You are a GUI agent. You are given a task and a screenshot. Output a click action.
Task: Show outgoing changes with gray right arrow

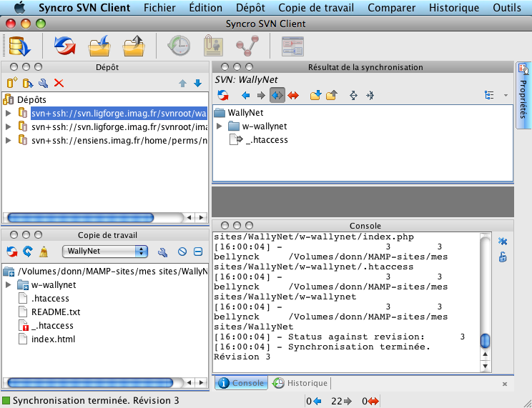261,96
